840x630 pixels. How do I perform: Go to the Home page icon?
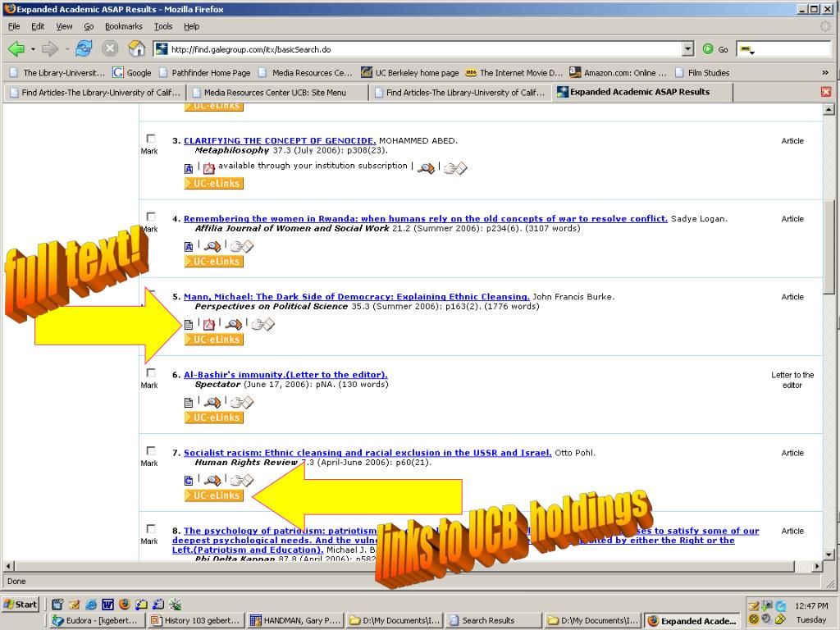point(137,48)
